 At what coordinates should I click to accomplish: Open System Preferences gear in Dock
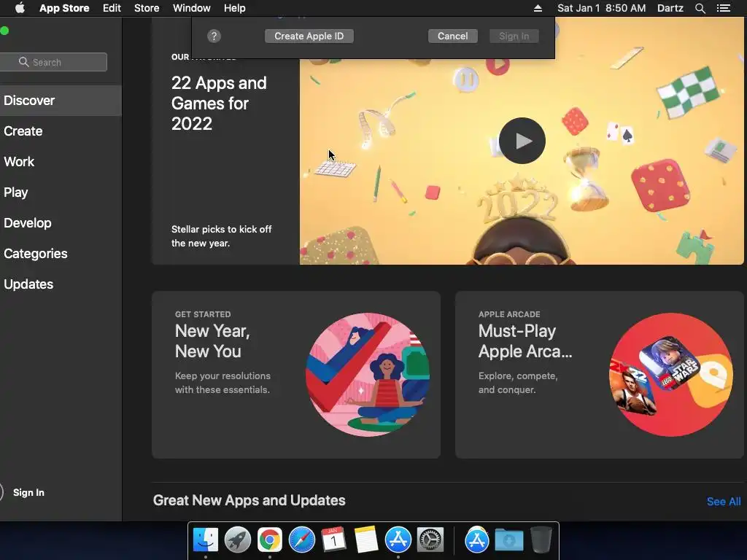tap(430, 540)
